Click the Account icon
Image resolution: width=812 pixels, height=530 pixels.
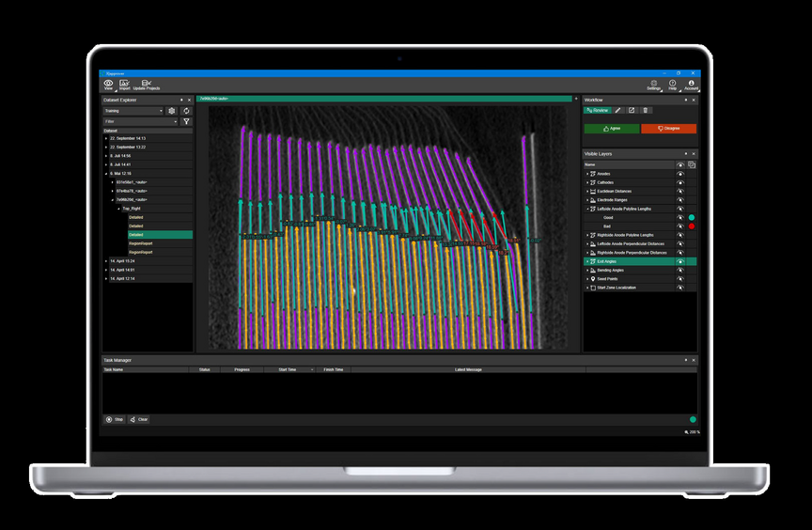(692, 85)
